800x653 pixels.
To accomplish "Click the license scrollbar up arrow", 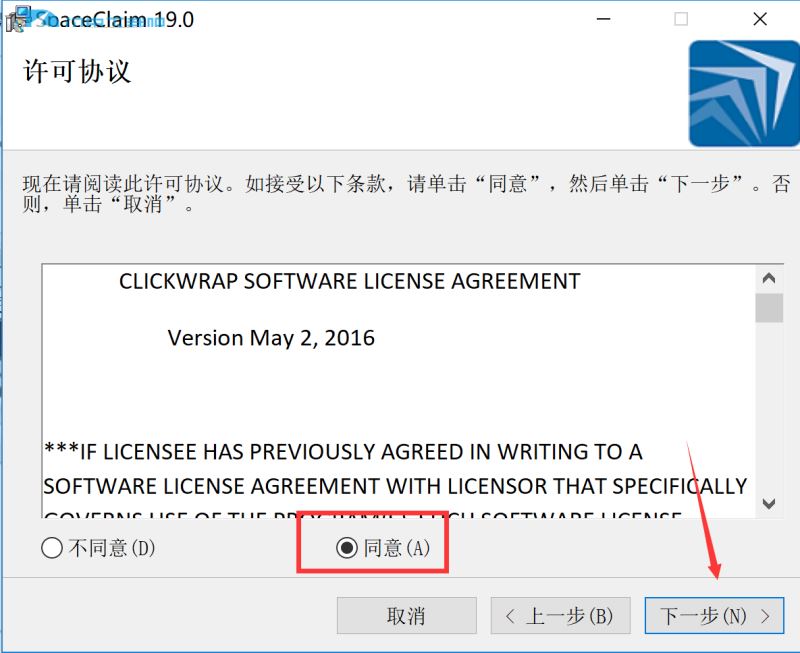I will click(x=769, y=279).
